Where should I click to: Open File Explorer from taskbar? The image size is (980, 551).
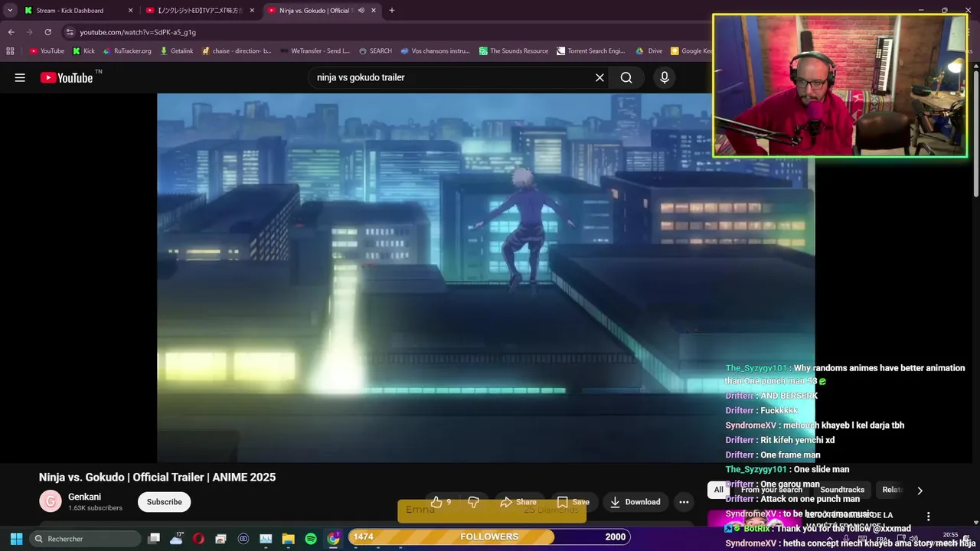click(x=289, y=539)
